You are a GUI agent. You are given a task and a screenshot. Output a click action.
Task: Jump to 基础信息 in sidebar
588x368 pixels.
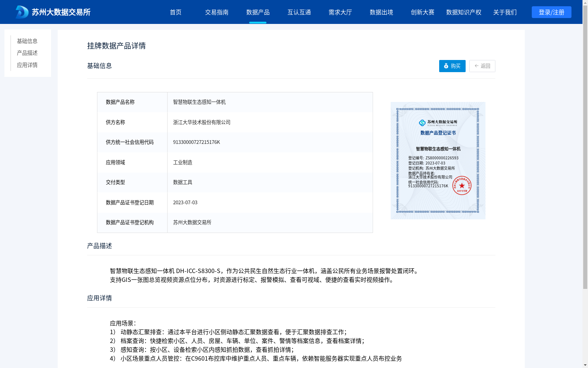click(x=27, y=41)
